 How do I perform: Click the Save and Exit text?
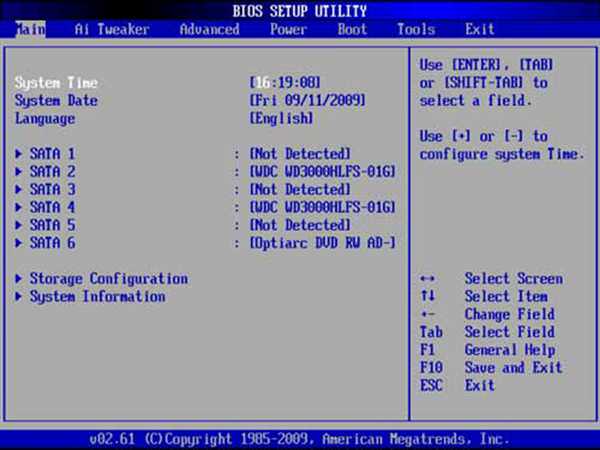pyautogui.click(x=514, y=368)
